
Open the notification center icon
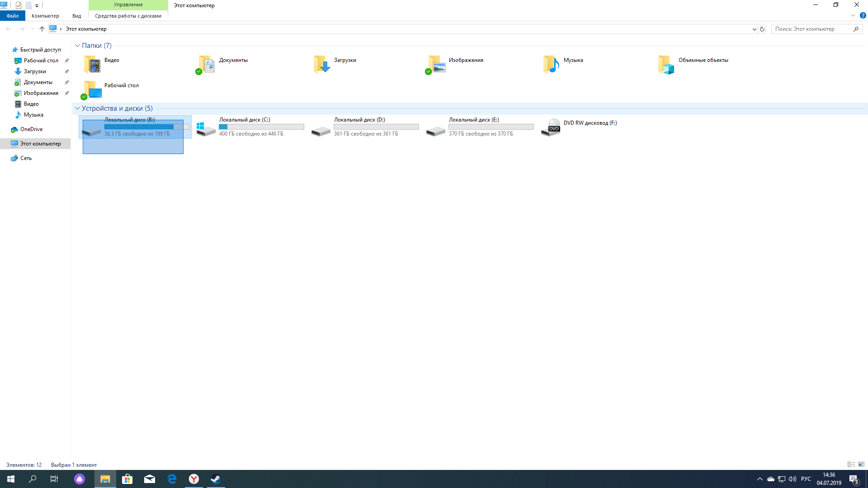coord(854,479)
